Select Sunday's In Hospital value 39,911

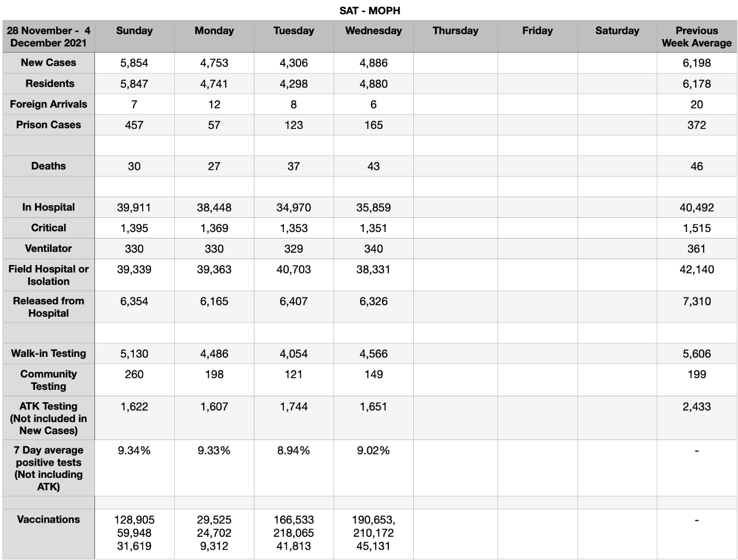tap(134, 207)
